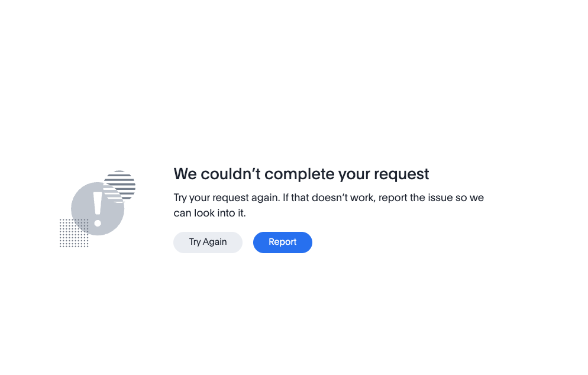The height and width of the screenshot is (375, 588).
Task: Select the "We couldn't complete your request" heading
Action: click(x=301, y=174)
